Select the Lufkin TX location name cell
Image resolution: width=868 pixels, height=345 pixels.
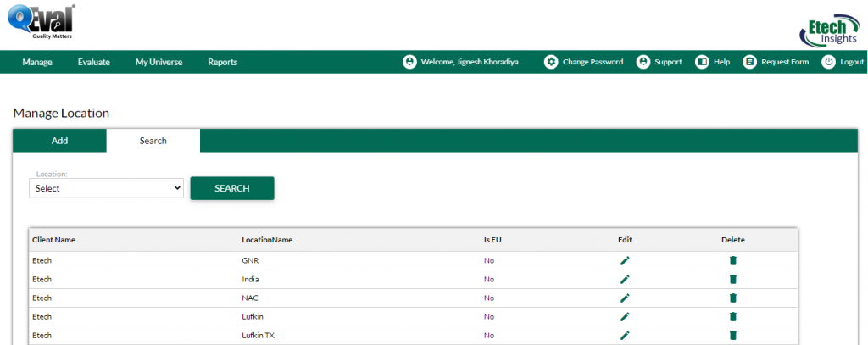[258, 336]
